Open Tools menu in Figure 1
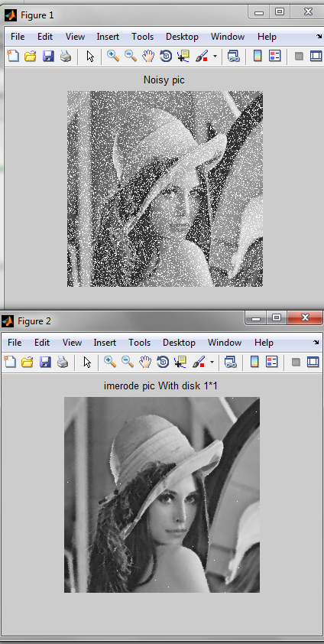 click(x=142, y=37)
